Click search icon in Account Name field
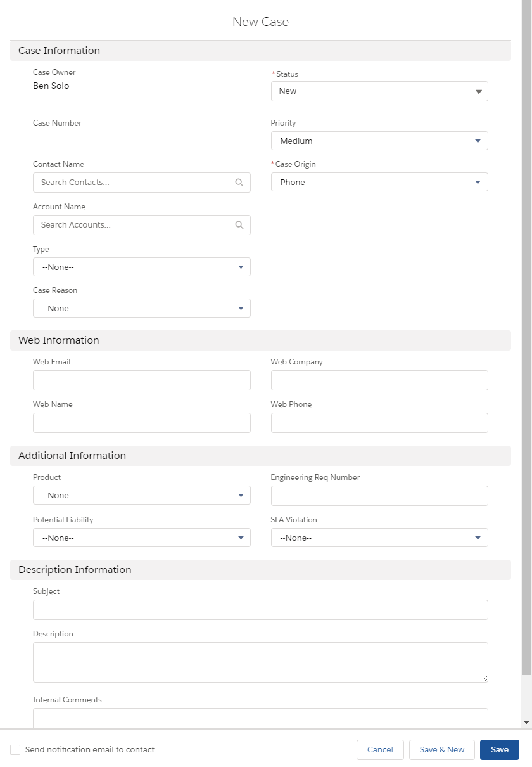The height and width of the screenshot is (767, 532). [x=239, y=225]
